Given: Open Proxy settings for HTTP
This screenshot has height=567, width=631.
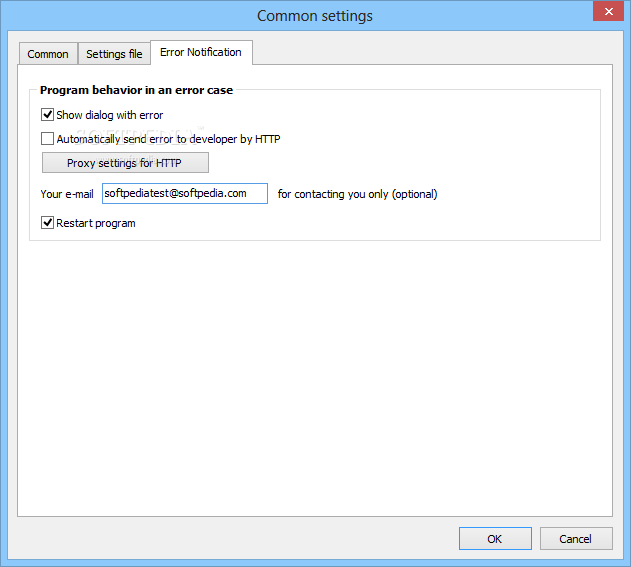Looking at the screenshot, I should pos(125,163).
